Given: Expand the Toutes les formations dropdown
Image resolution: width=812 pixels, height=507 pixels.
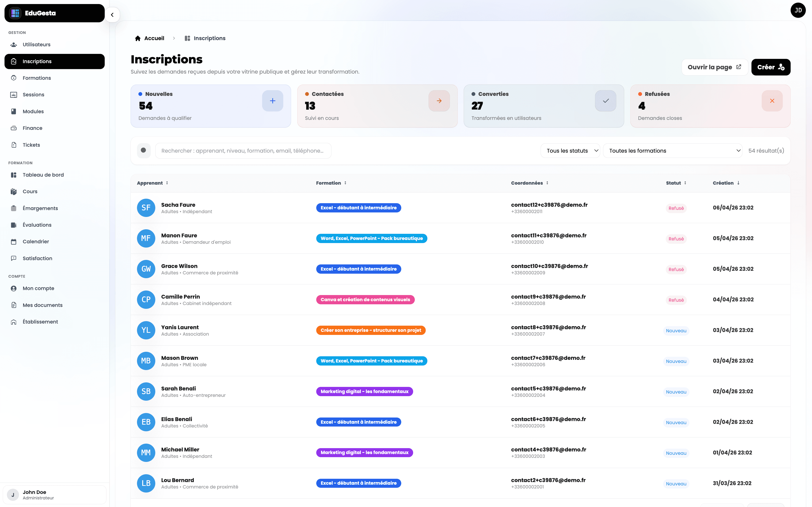Looking at the screenshot, I should 672,150.
